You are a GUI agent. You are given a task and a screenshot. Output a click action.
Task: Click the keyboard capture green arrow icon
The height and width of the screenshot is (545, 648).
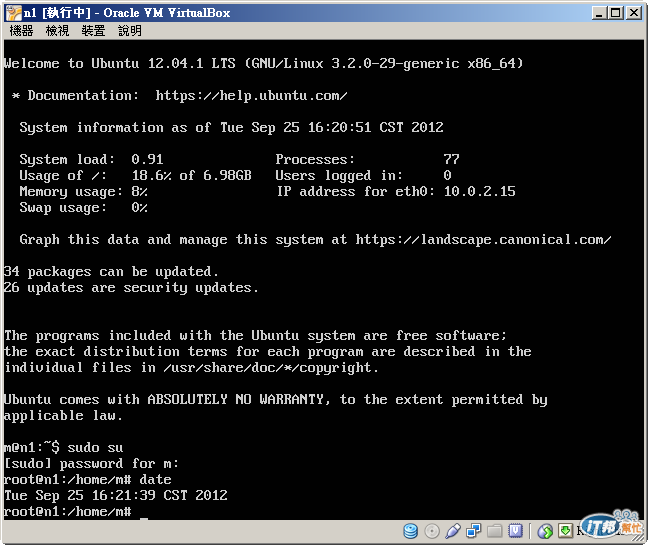point(565,531)
